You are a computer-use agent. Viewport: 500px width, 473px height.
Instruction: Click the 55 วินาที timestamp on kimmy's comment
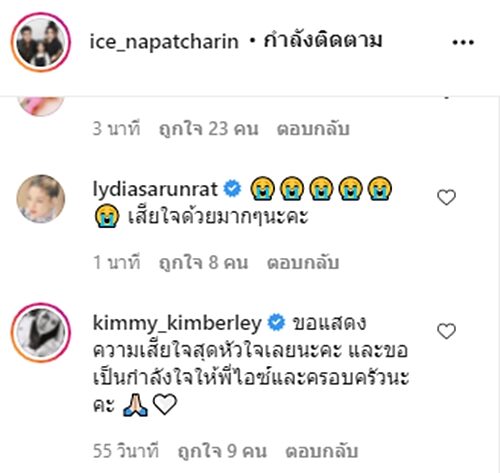(x=126, y=451)
